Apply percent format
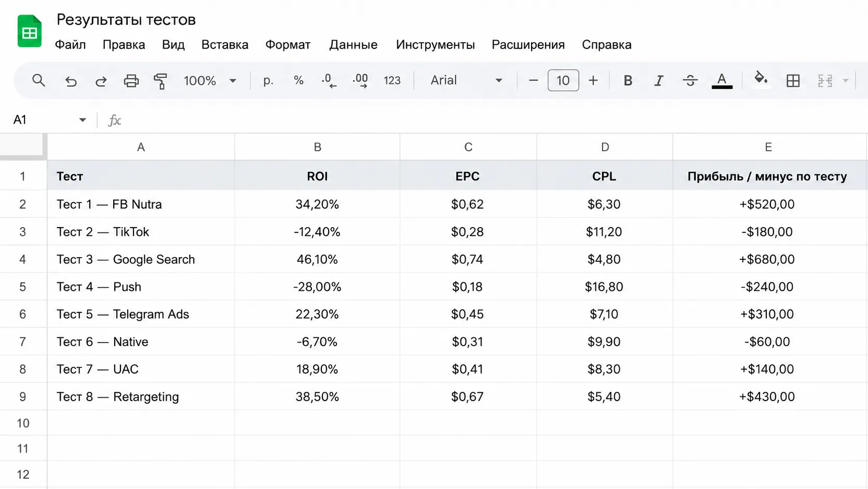The image size is (868, 489). coord(299,81)
